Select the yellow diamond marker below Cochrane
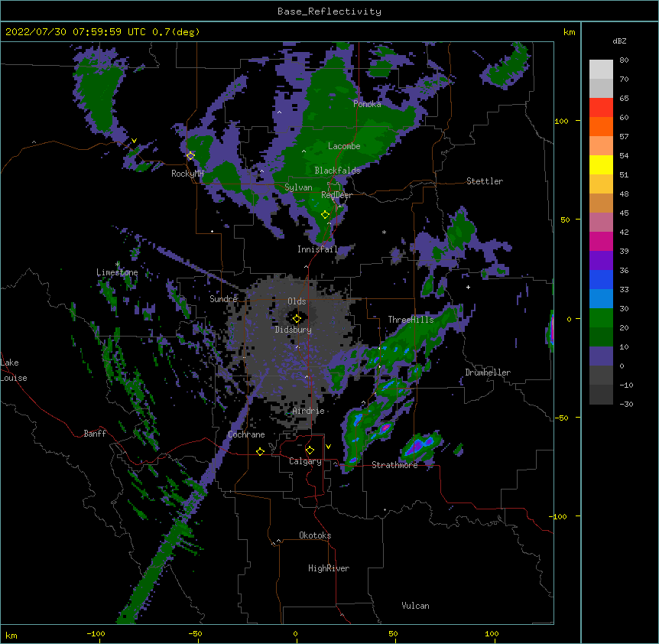This screenshot has width=659, height=644. pyautogui.click(x=260, y=451)
